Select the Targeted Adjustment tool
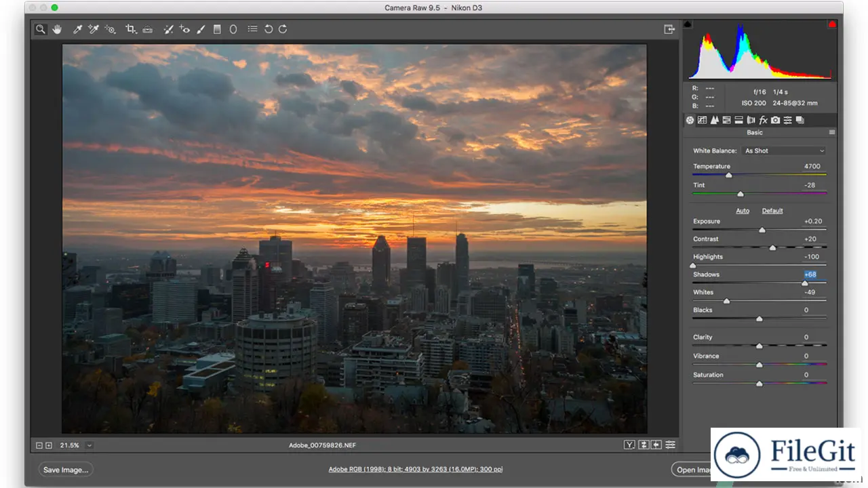The height and width of the screenshot is (488, 868). 110,29
